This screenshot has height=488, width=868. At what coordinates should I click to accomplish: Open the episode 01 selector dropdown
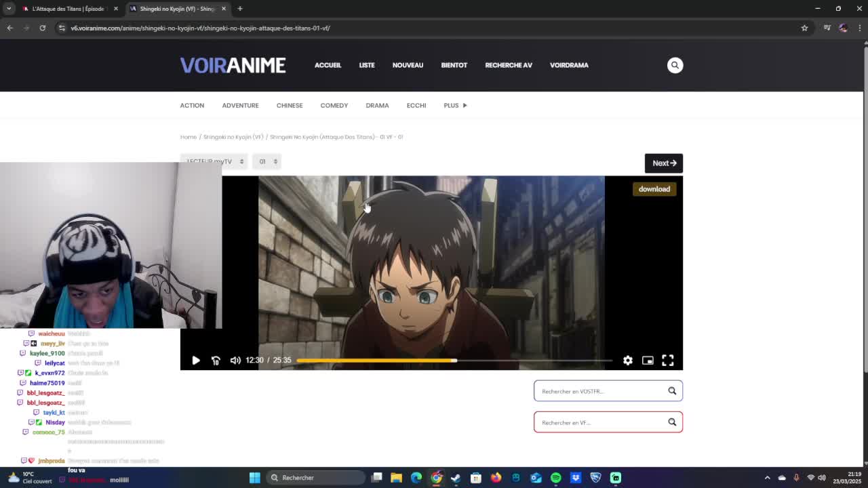(x=268, y=161)
